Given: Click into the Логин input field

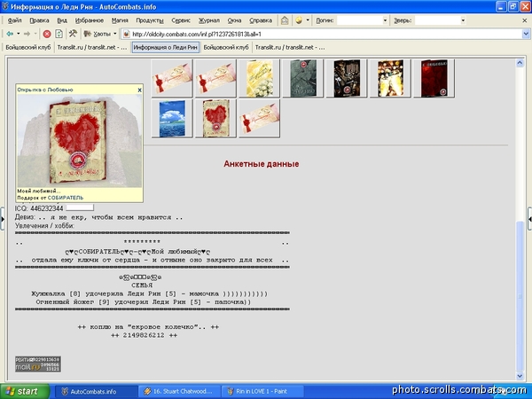Looking at the screenshot, I should point(360,20).
